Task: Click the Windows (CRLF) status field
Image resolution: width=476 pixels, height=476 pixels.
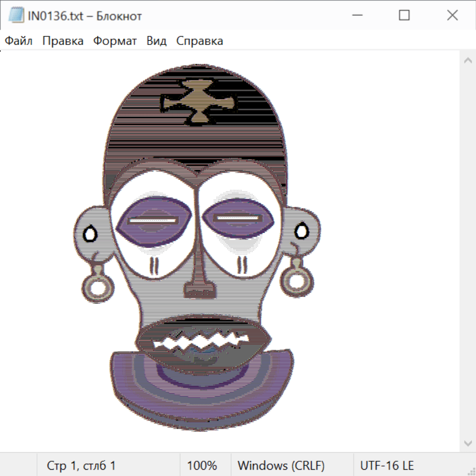Action: [281, 465]
